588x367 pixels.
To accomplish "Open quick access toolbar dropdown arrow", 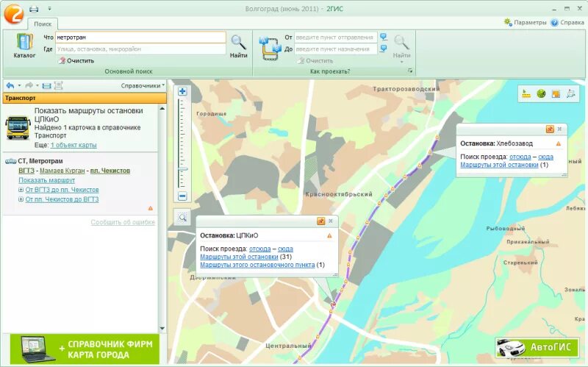I will click(49, 9).
